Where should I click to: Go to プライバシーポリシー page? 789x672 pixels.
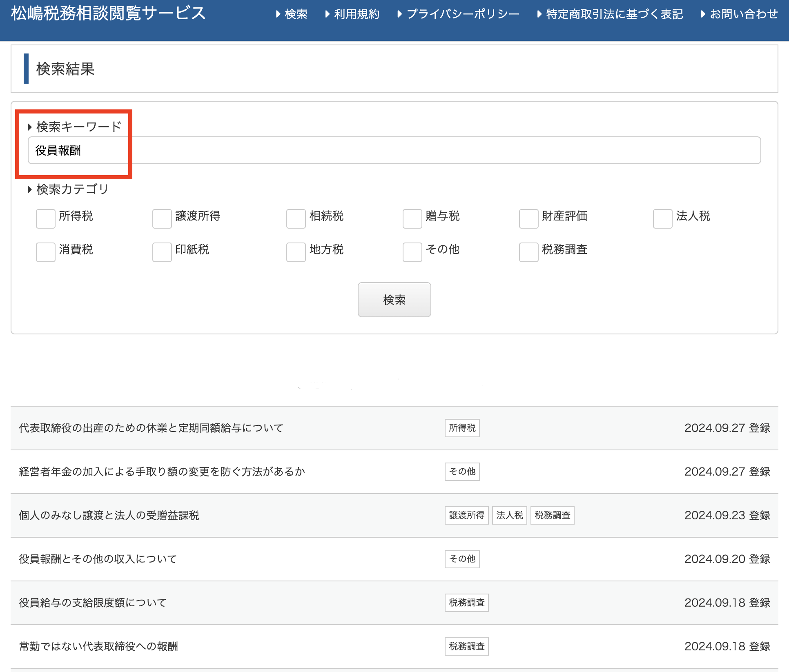click(x=458, y=14)
